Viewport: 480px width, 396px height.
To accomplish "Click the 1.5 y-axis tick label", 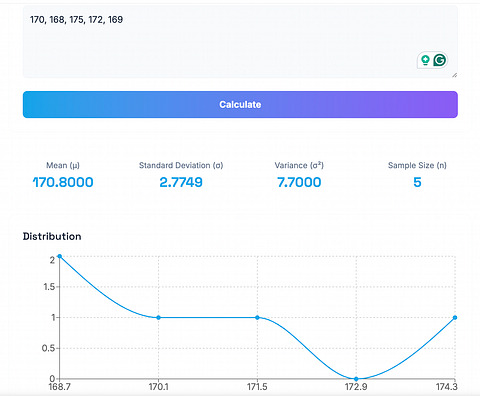I will [50, 287].
